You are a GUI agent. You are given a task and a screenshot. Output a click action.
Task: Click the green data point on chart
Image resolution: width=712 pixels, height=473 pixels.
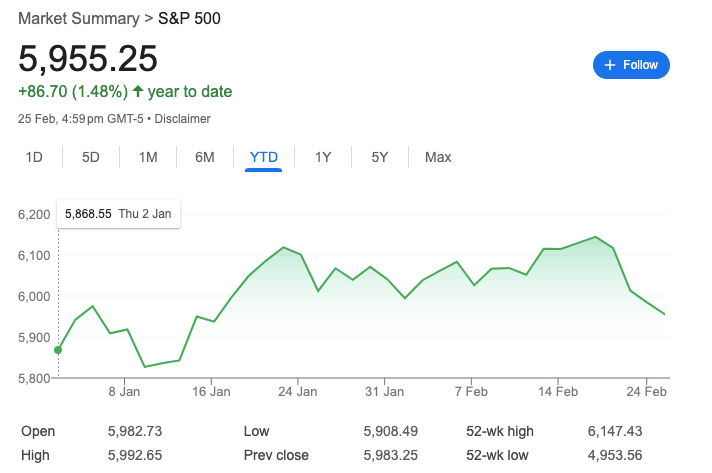coord(58,350)
